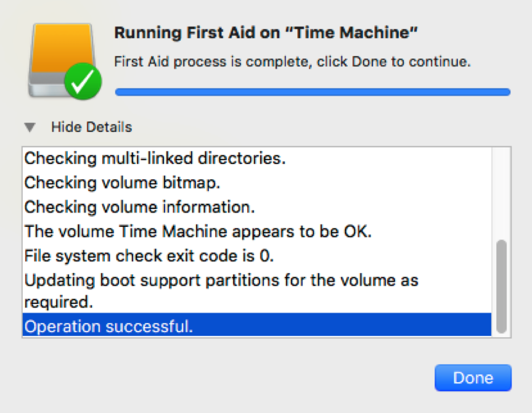The height and width of the screenshot is (413, 532).
Task: Click the 'First Aid process is complete' message
Action: click(x=292, y=62)
